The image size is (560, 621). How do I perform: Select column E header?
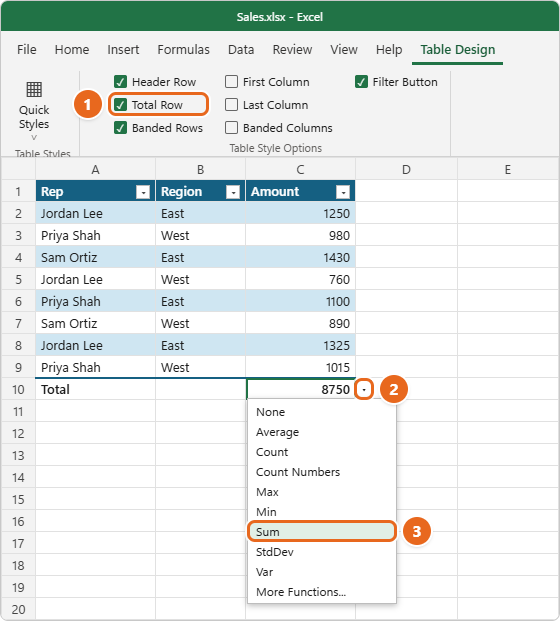[x=508, y=170]
